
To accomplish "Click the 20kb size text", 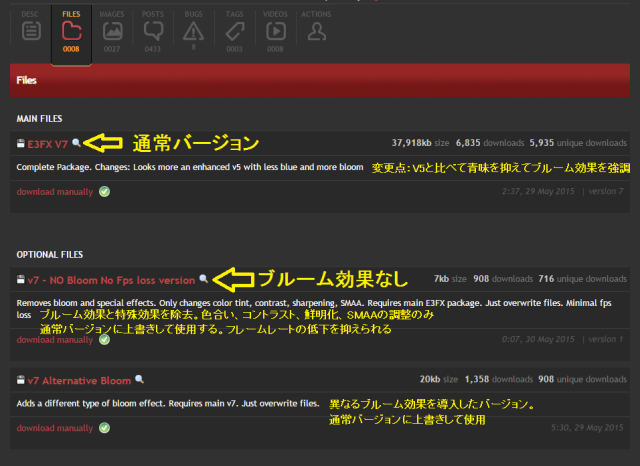I will (439, 379).
